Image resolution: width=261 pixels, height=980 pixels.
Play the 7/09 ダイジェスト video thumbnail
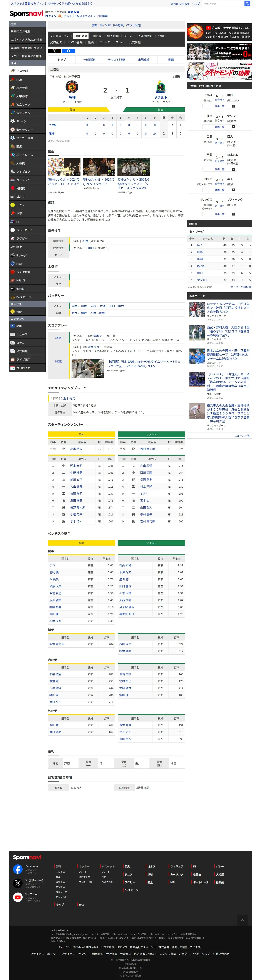click(99, 167)
